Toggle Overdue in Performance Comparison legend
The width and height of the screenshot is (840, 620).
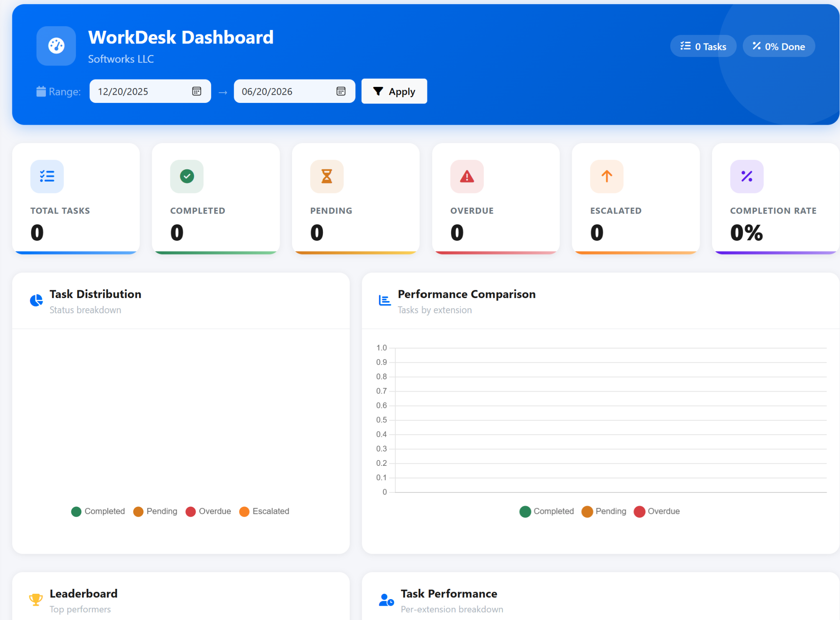point(657,511)
